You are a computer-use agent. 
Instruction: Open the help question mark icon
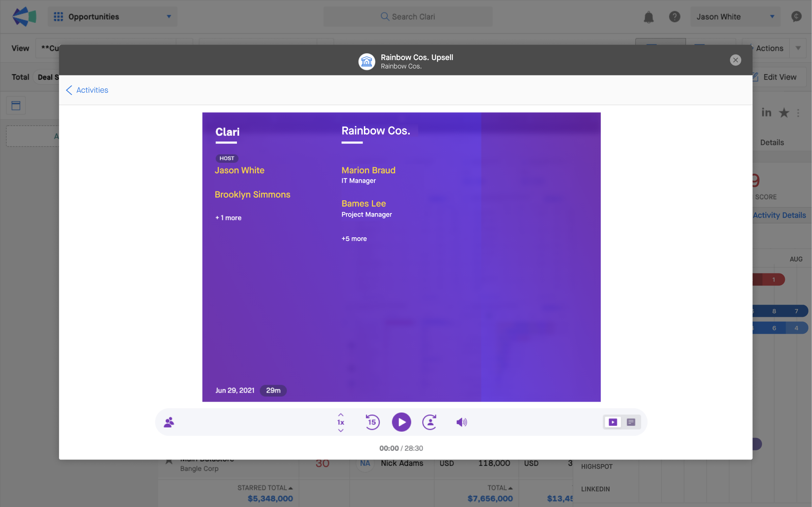pos(674,17)
